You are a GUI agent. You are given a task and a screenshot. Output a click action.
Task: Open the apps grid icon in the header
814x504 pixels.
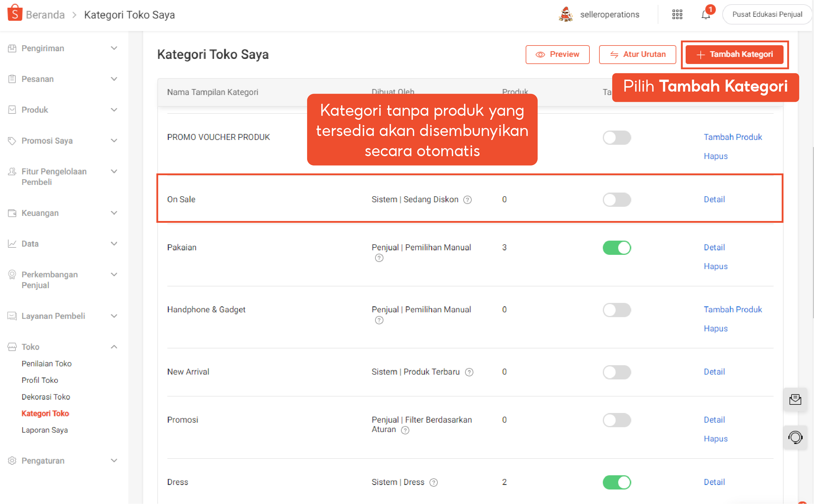(x=677, y=14)
